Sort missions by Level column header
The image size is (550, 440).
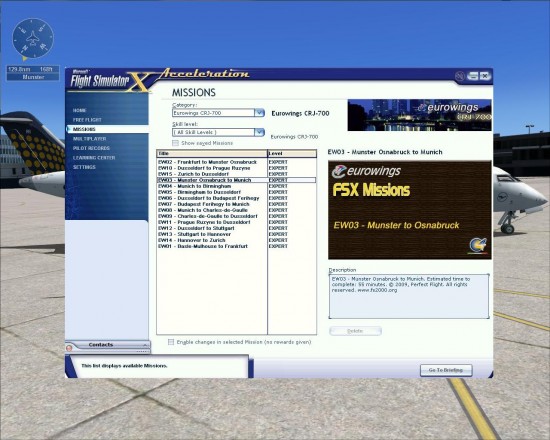[x=292, y=154]
